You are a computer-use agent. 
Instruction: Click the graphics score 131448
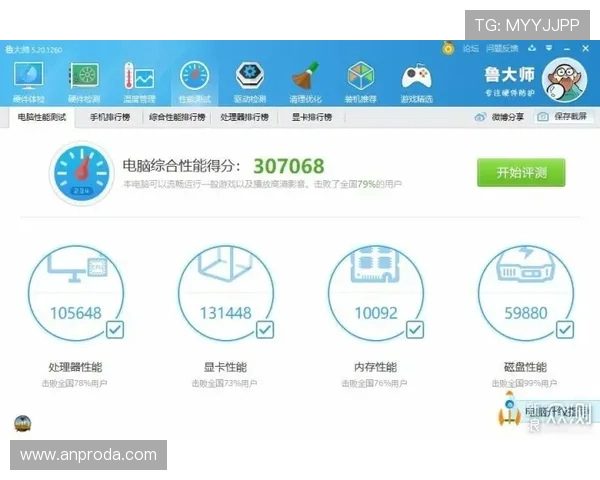226,313
